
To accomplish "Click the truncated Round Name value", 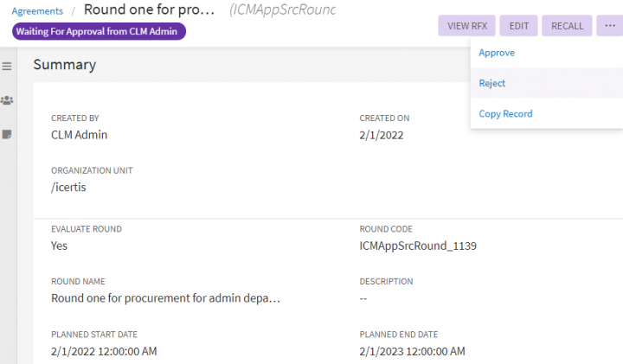I will 165,298.
